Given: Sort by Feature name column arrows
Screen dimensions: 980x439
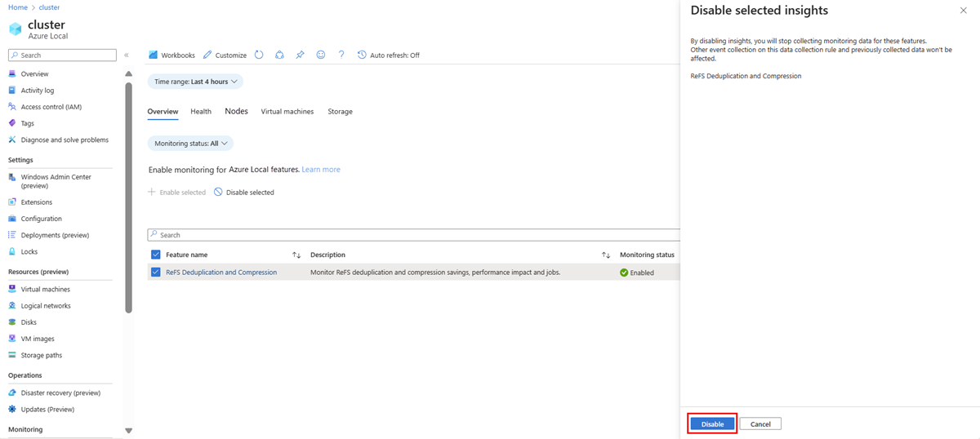Looking at the screenshot, I should [296, 255].
